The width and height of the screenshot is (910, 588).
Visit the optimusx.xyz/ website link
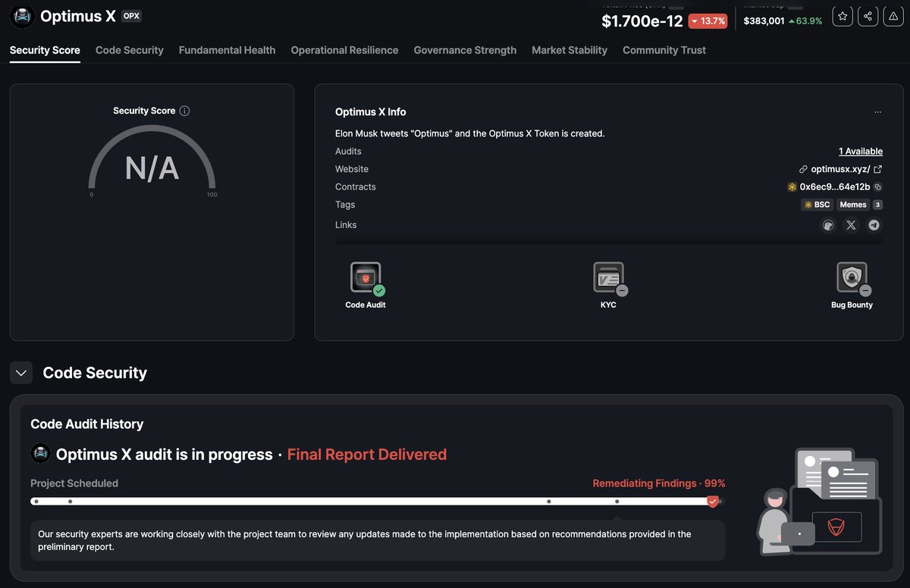pos(840,169)
